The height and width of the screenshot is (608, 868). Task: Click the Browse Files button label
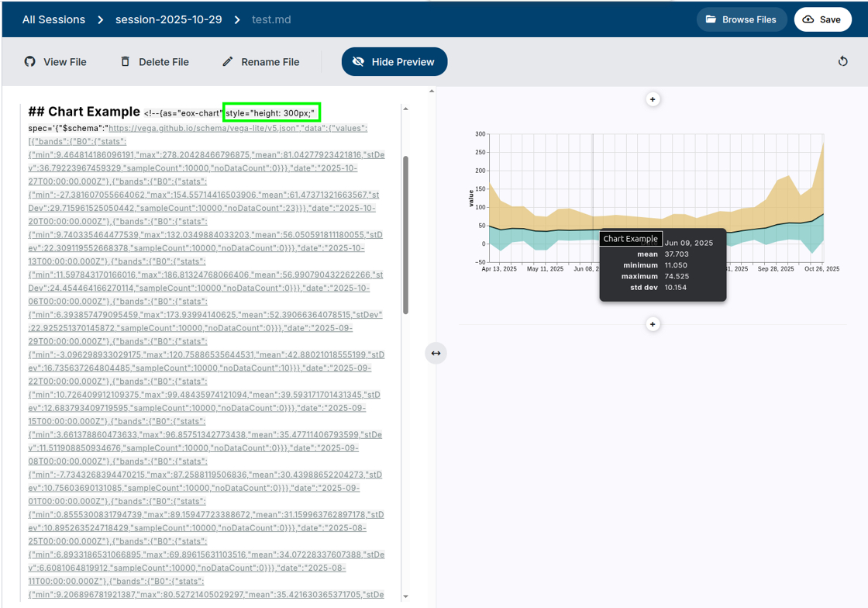(x=749, y=19)
